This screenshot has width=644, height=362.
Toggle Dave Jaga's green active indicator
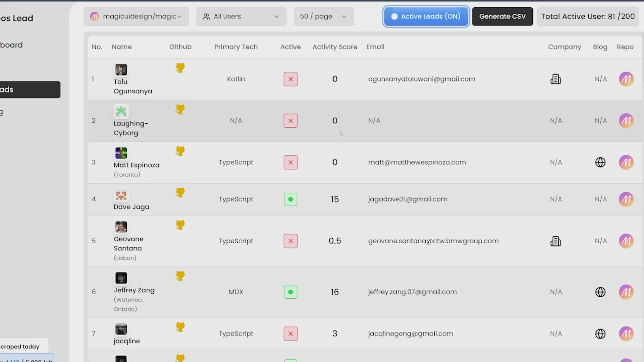click(290, 199)
